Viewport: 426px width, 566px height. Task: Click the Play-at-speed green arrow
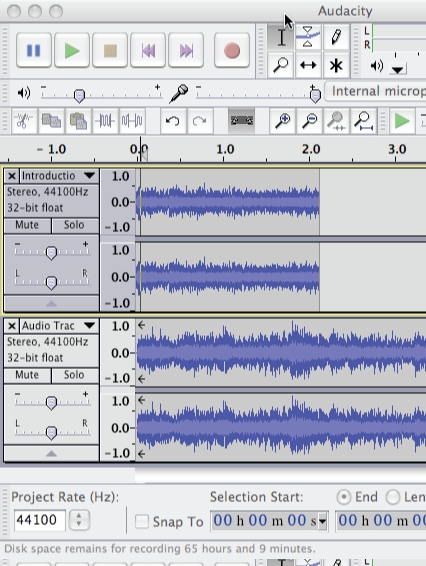click(x=402, y=121)
